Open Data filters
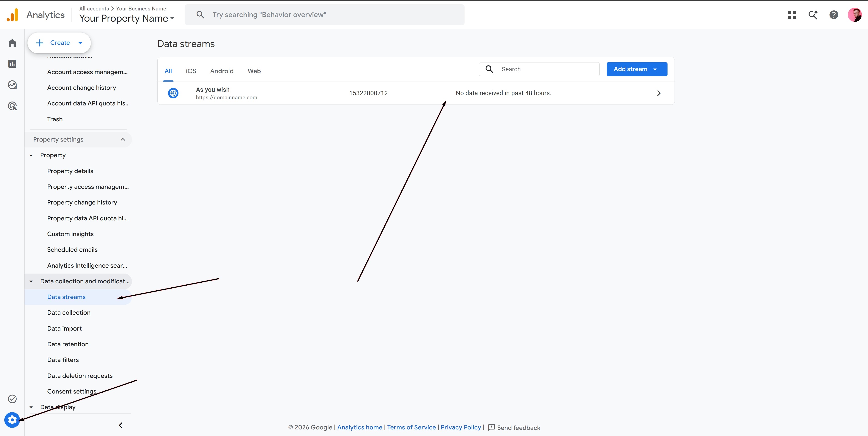Viewport: 868px width, 436px height. 63,360
